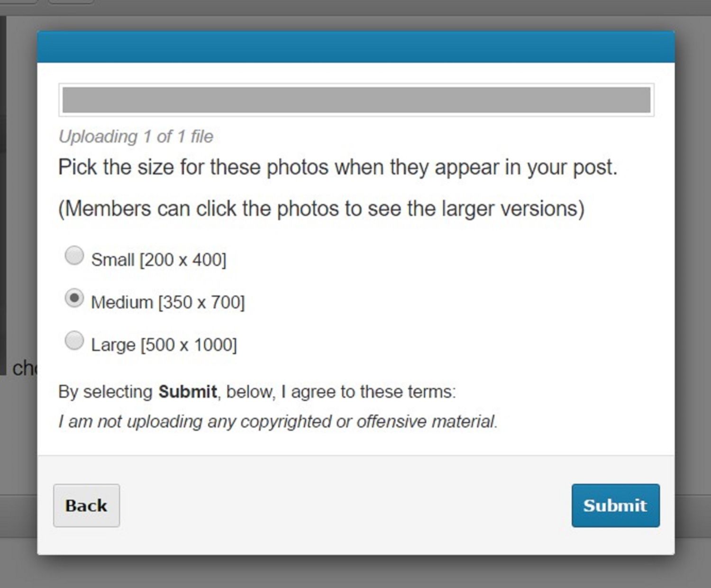Click the "By selecting" text before bold Submit
The image size is (711, 588).
[105, 392]
